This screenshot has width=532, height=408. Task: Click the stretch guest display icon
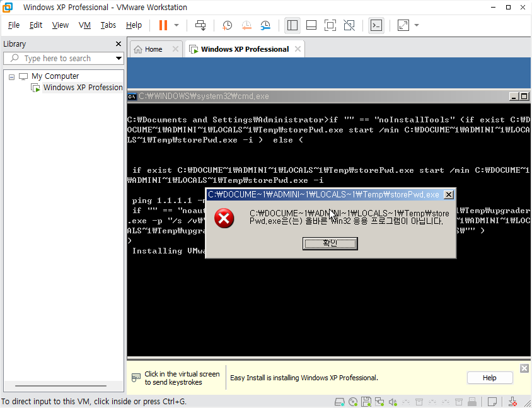click(x=403, y=25)
